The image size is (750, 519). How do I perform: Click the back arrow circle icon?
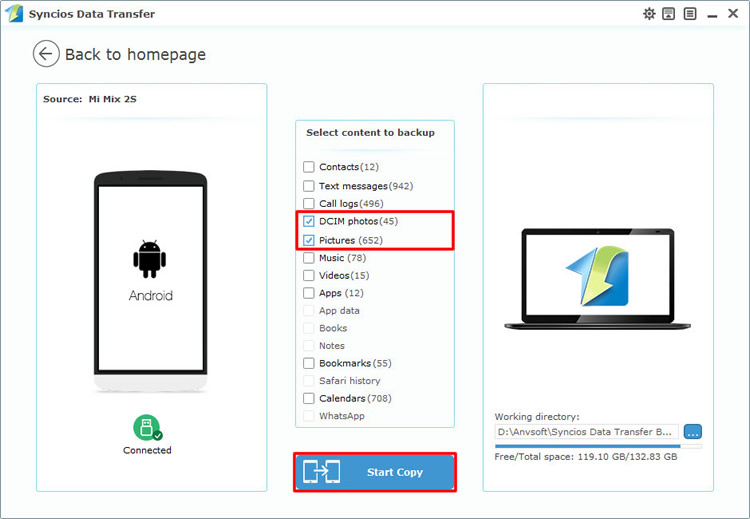(x=46, y=54)
